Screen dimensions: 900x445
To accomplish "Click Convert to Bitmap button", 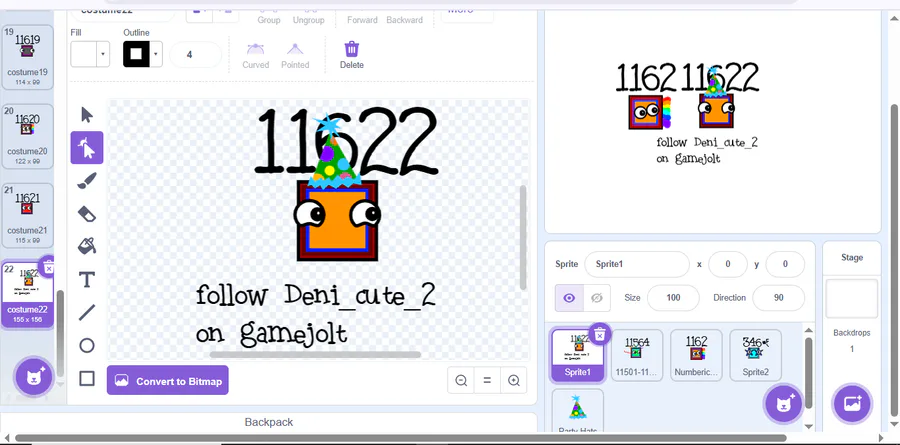I will (168, 380).
